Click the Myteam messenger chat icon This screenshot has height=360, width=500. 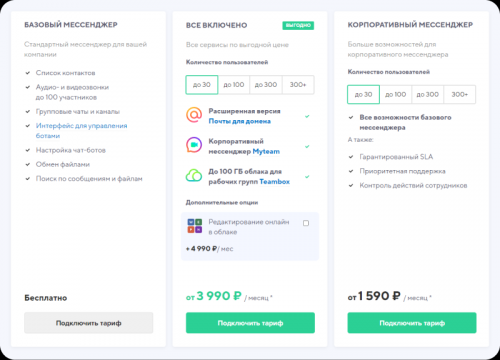pos(194,145)
